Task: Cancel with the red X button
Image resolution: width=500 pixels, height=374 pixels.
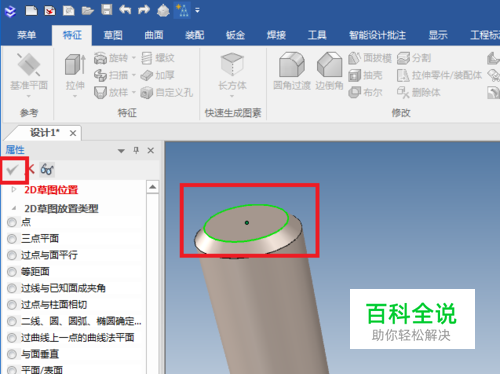Action: [x=30, y=169]
